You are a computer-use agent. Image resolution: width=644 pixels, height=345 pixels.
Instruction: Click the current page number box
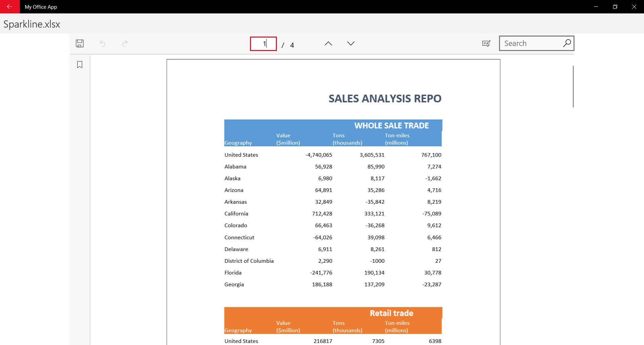coord(263,44)
